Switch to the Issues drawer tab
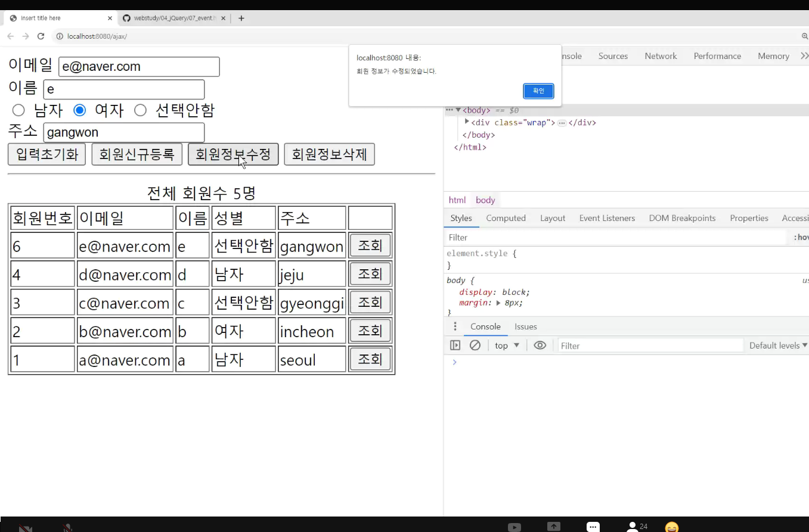The height and width of the screenshot is (532, 809). [526, 326]
